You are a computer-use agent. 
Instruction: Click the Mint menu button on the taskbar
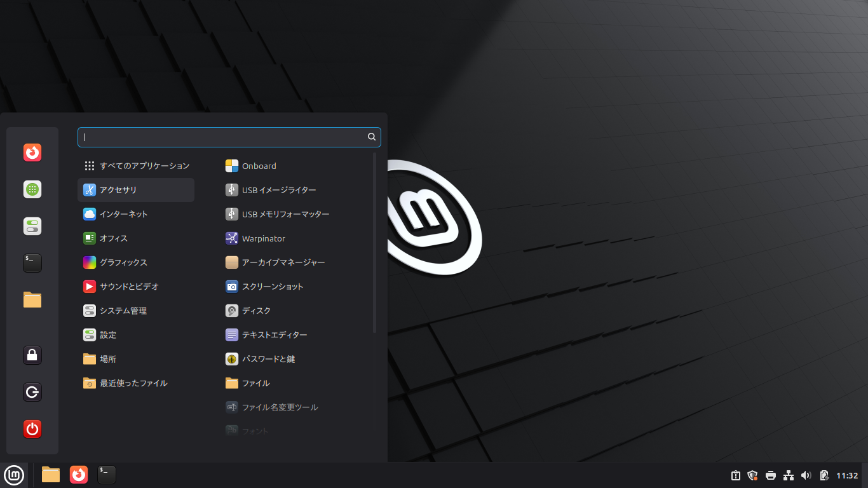[x=14, y=475]
